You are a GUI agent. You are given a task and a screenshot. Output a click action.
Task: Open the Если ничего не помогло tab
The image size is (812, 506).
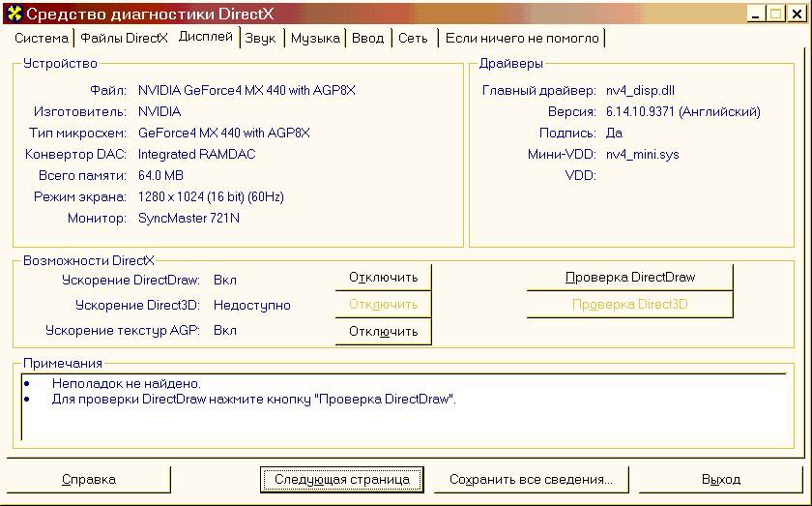522,38
